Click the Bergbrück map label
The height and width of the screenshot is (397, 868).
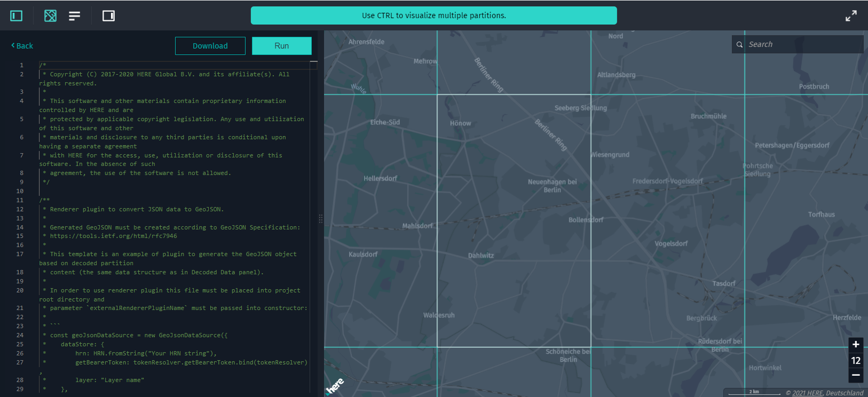(702, 319)
